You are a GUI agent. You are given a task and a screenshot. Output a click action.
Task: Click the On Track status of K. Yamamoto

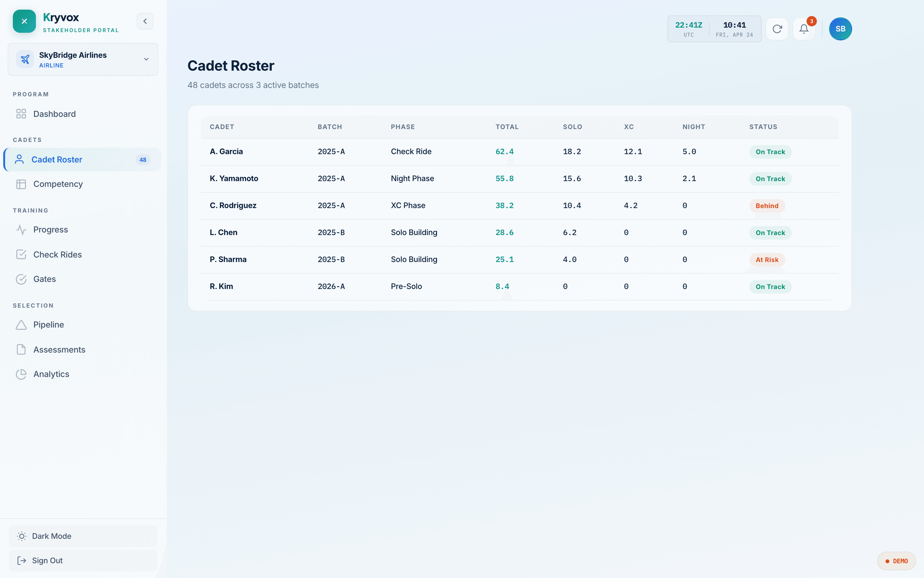[771, 179]
